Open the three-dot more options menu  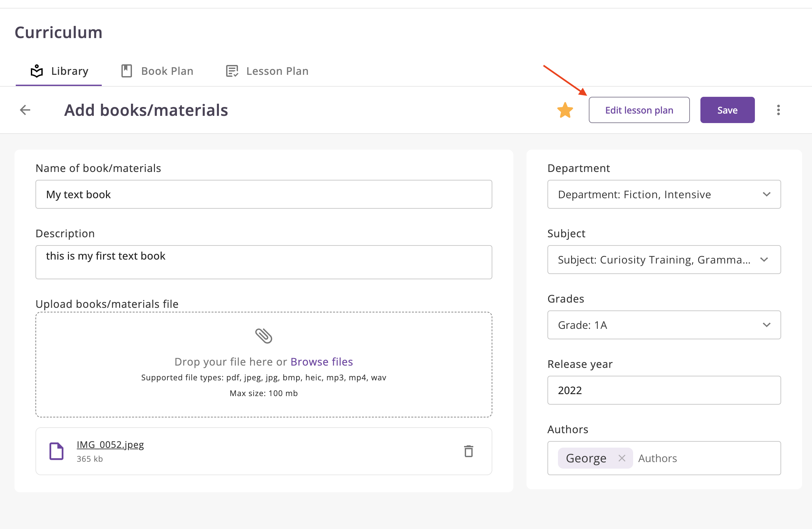tap(778, 110)
